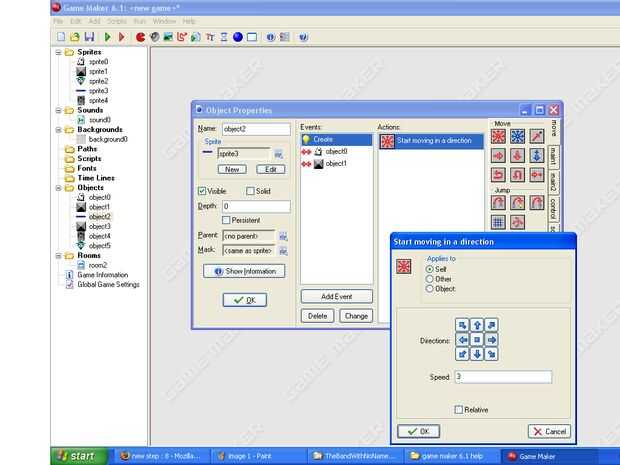Enable the Solid checkbox
Viewport: 620px width, 465px height.
tap(250, 191)
